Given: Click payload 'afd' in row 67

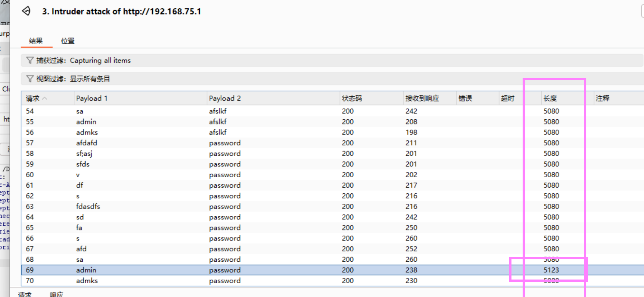Looking at the screenshot, I should pos(81,249).
